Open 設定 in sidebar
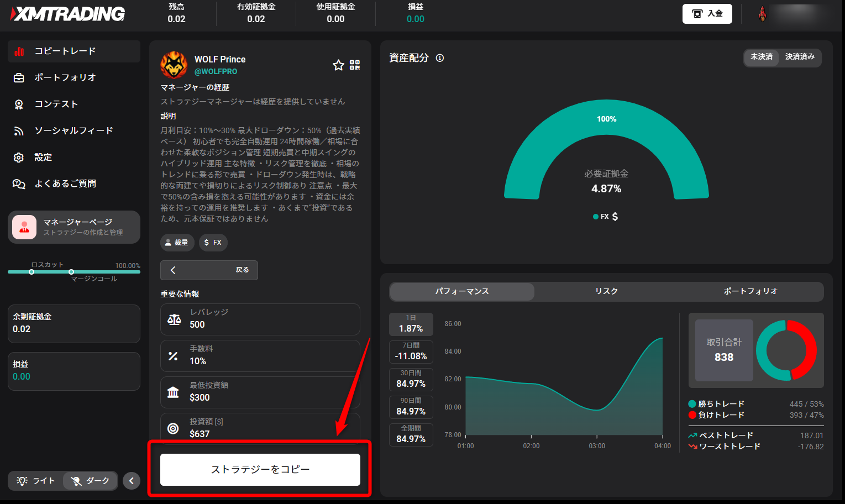845x504 pixels. coord(74,158)
